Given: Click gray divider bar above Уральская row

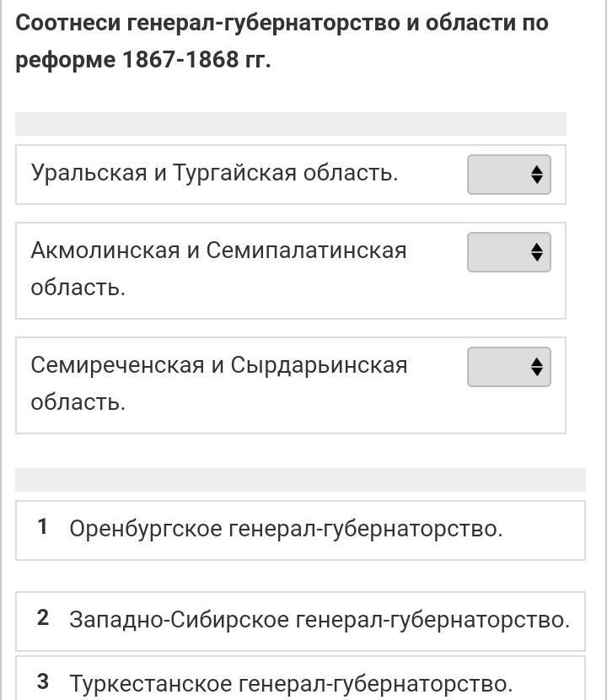Looking at the screenshot, I should (290, 124).
